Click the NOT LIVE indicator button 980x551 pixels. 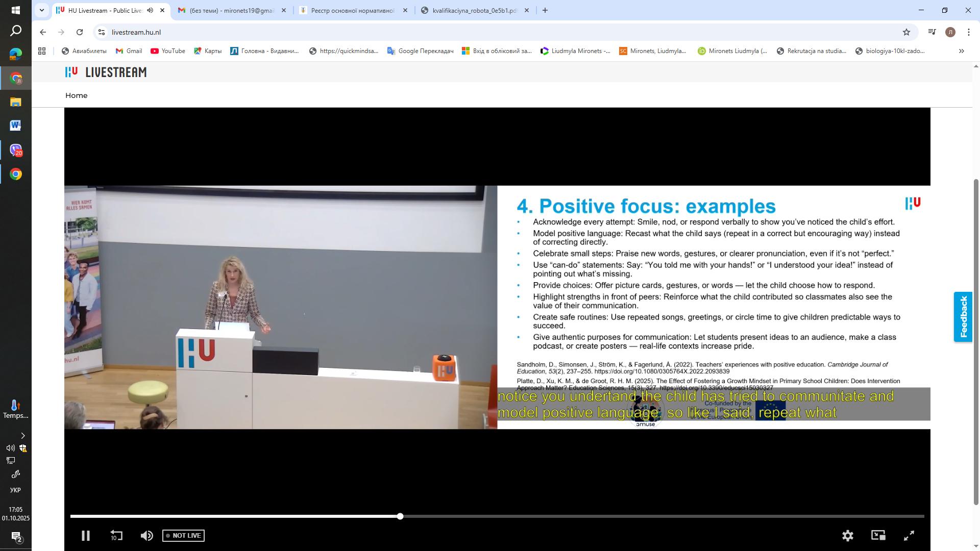(x=183, y=536)
